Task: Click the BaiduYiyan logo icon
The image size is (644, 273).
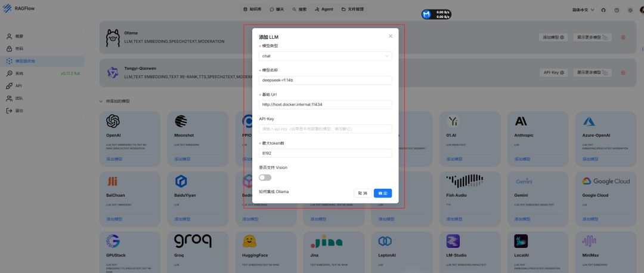Action: pos(181,181)
